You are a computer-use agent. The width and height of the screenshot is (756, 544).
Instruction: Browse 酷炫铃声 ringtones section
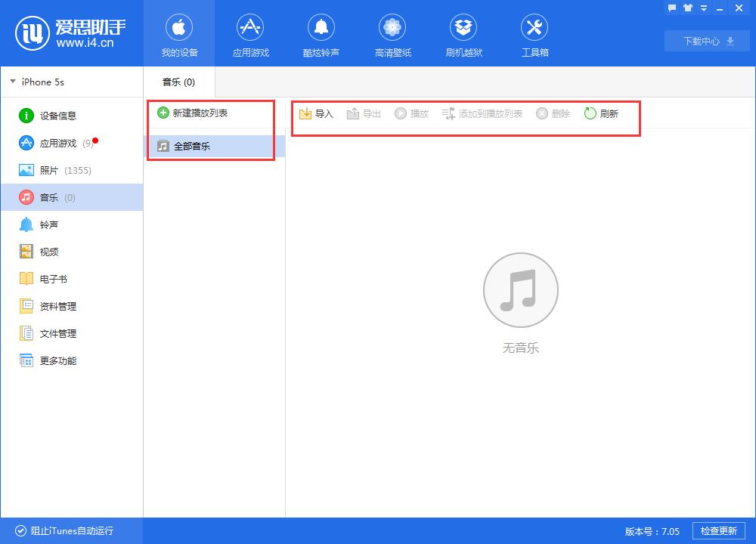(x=321, y=34)
